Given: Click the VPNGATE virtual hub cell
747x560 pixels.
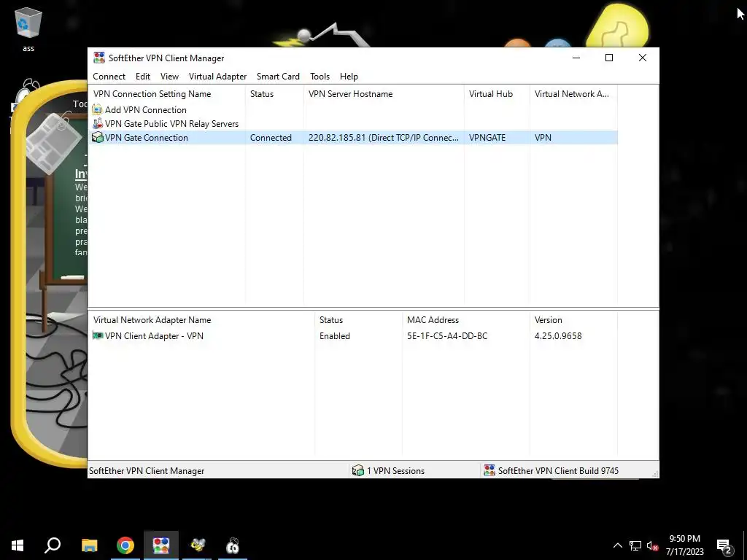Looking at the screenshot, I should pos(487,137).
